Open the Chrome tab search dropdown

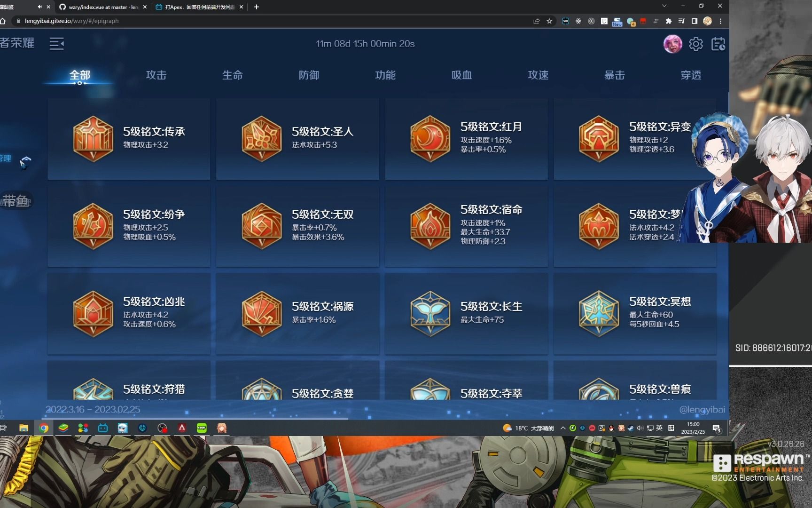(x=664, y=6)
